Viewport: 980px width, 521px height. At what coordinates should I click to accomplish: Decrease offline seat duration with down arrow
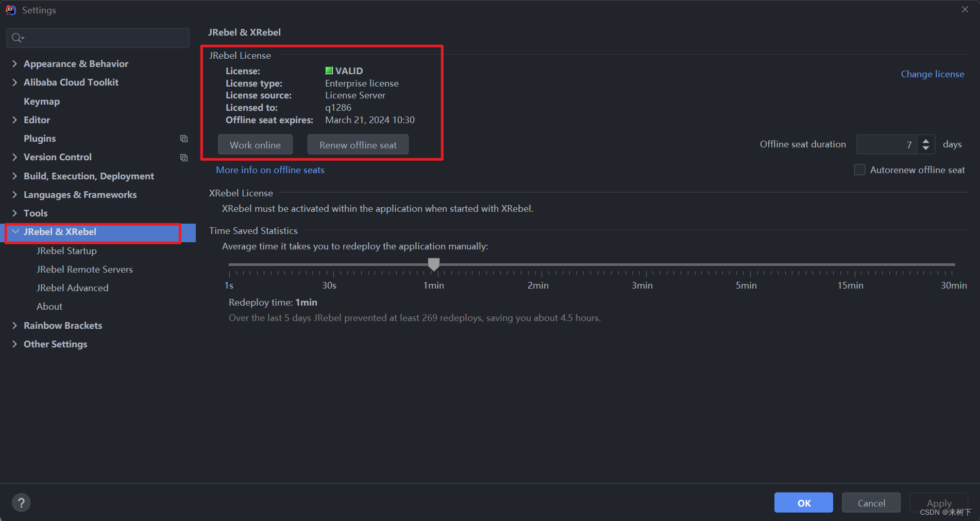pos(926,148)
